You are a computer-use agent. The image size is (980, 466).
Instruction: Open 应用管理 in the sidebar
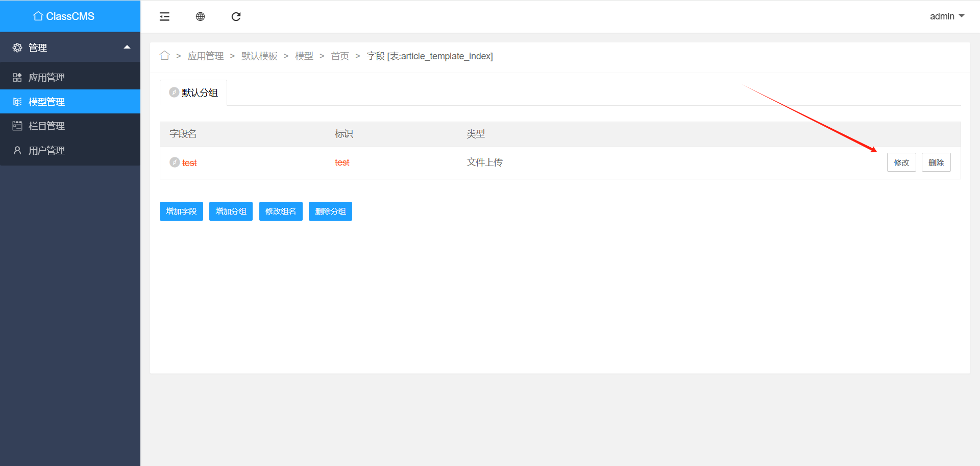[46, 77]
